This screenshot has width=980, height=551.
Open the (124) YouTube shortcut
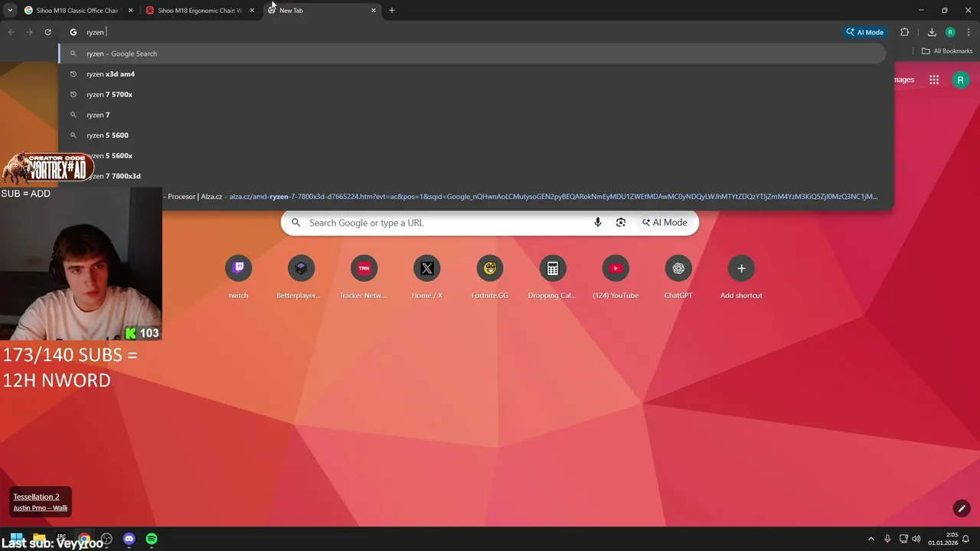pos(615,277)
